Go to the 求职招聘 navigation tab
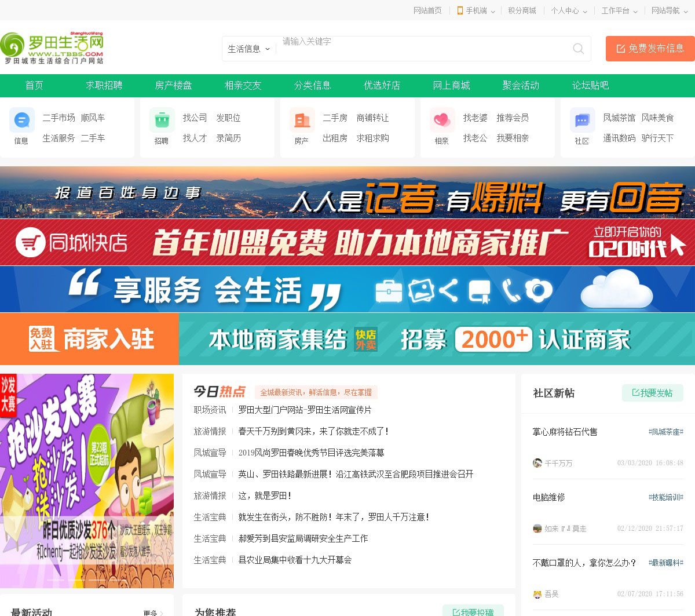The width and height of the screenshot is (695, 616). (x=104, y=86)
